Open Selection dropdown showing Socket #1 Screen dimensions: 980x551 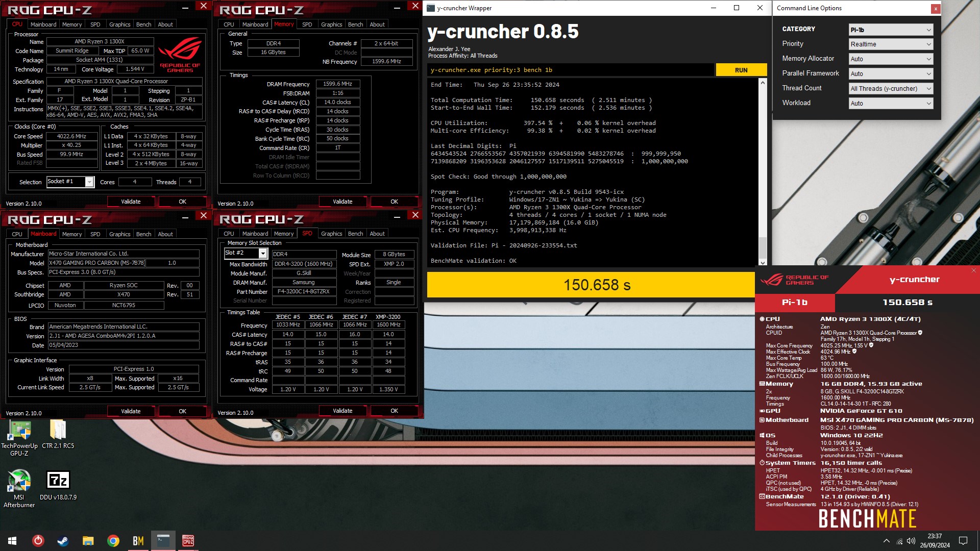click(x=70, y=182)
